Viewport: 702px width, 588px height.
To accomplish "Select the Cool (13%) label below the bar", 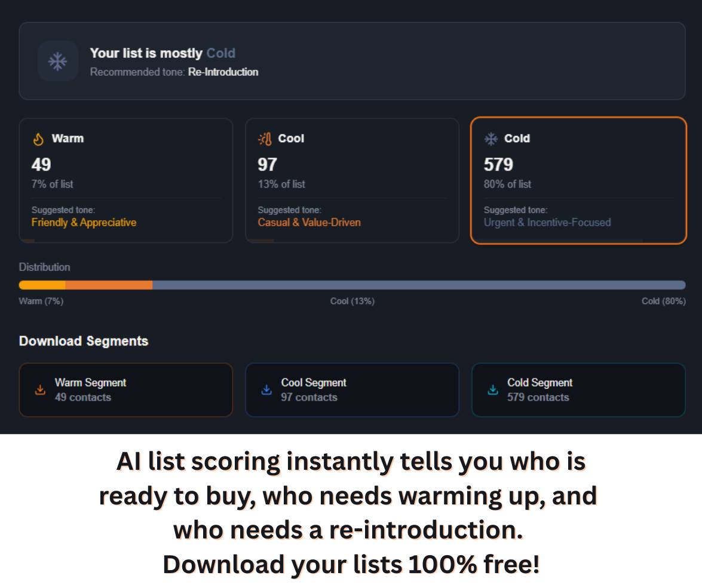I will pyautogui.click(x=352, y=301).
